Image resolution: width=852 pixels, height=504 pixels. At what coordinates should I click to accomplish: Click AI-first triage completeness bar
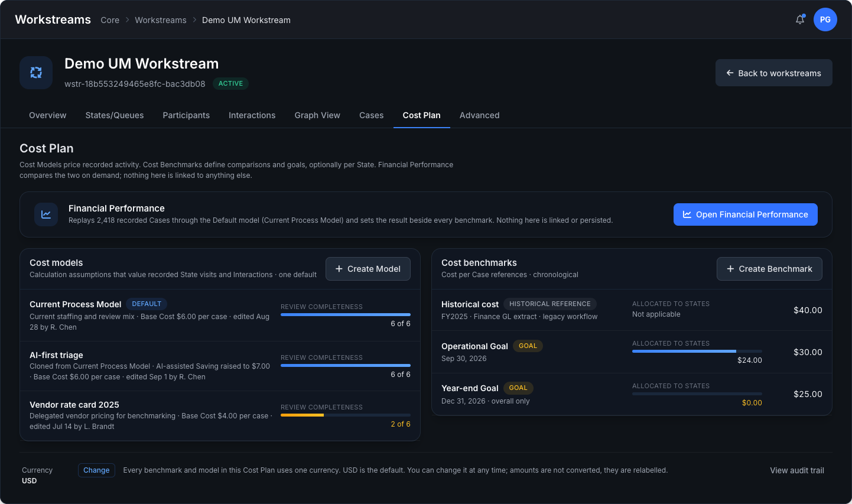click(x=346, y=365)
